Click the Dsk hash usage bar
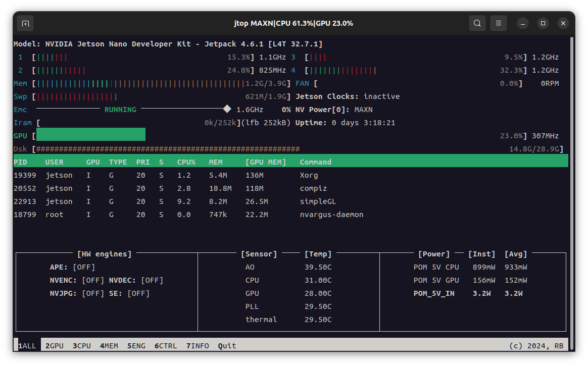The image size is (588, 366). [168, 149]
